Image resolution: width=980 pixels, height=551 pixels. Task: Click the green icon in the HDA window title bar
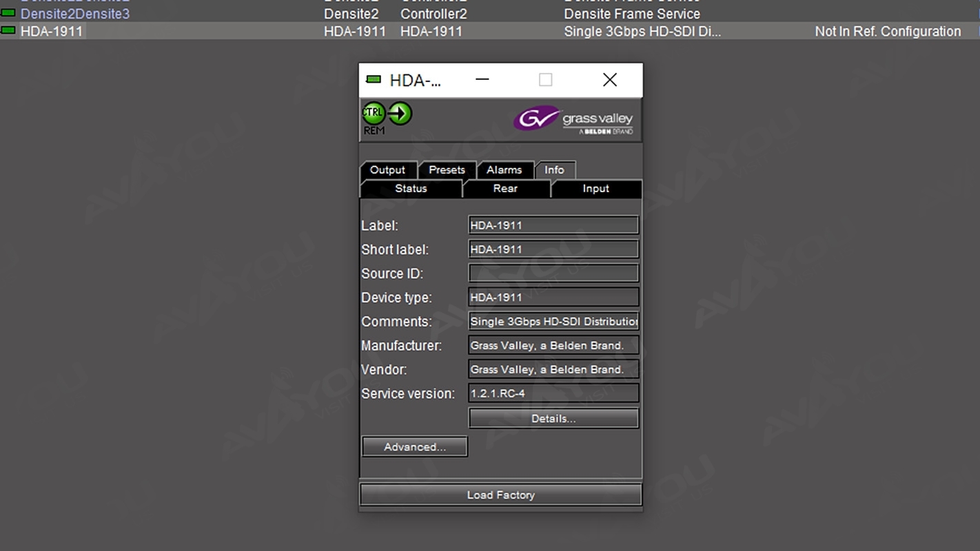(x=374, y=80)
